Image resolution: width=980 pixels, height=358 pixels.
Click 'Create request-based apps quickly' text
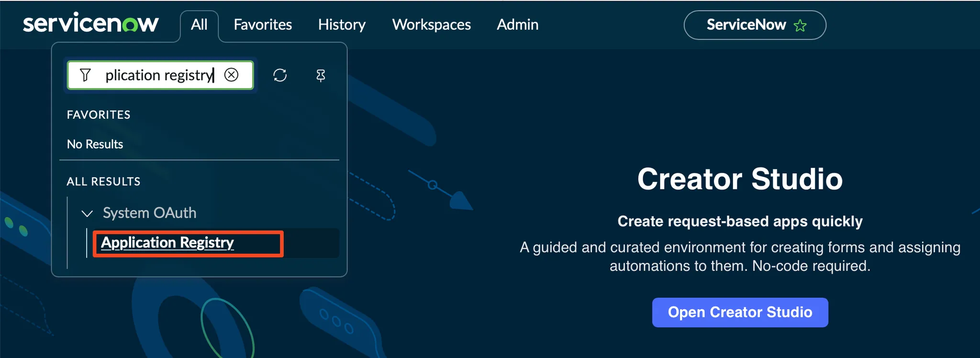pos(740,221)
